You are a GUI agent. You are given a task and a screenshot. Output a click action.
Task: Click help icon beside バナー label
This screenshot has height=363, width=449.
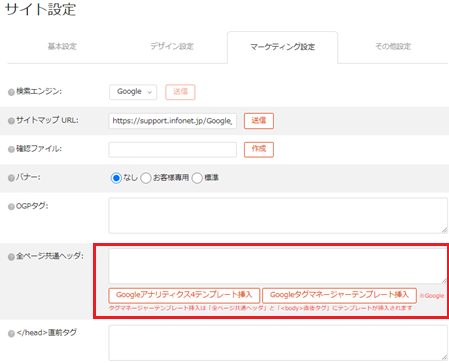point(11,178)
